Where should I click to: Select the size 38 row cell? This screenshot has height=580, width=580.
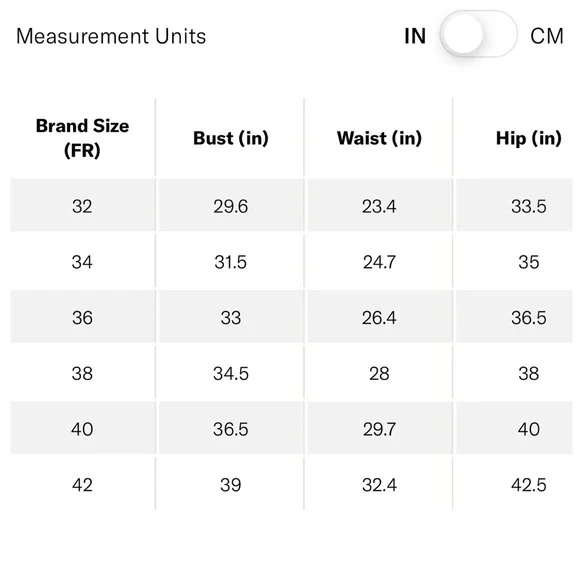[x=82, y=373]
